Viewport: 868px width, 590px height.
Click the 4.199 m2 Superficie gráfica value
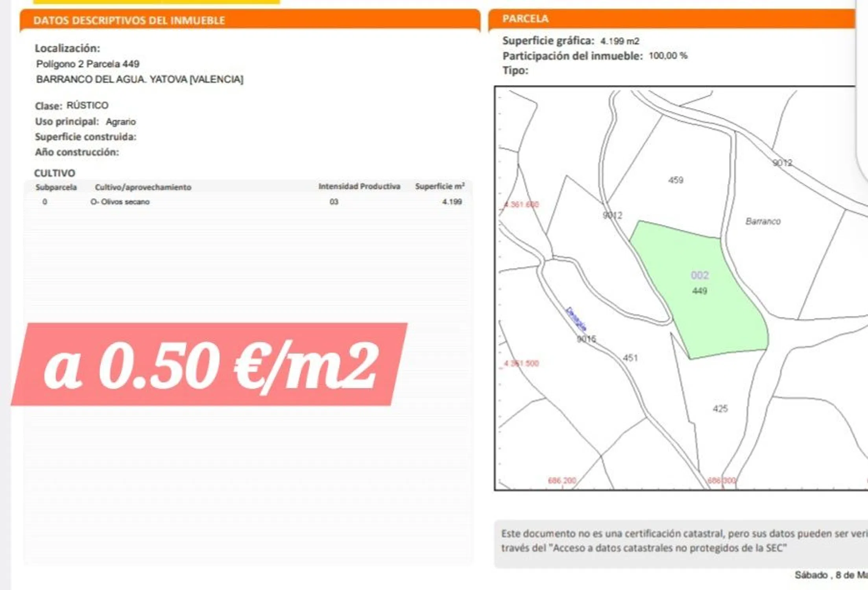pos(619,41)
